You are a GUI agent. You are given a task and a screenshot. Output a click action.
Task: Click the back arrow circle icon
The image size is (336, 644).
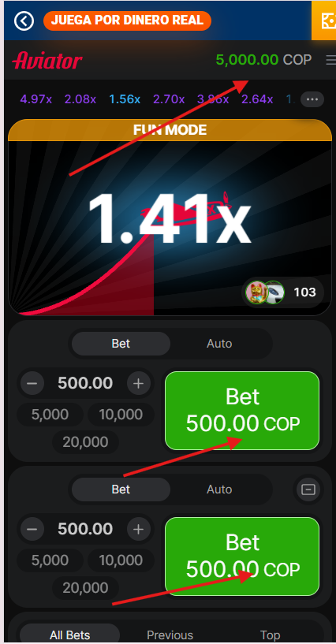click(24, 20)
